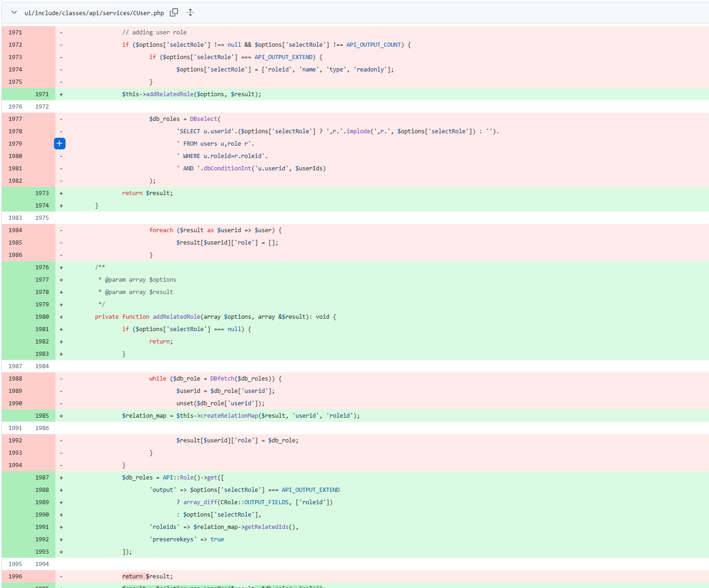This screenshot has height=588, width=709.
Task: Click the ui/include/classes/api/services/CUser.php file path
Action: (94, 13)
